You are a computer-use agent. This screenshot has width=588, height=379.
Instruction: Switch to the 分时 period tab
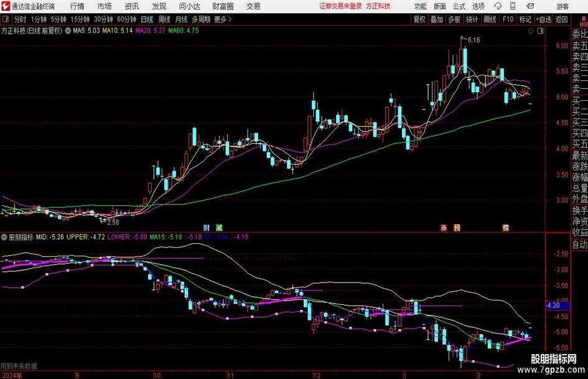point(21,19)
